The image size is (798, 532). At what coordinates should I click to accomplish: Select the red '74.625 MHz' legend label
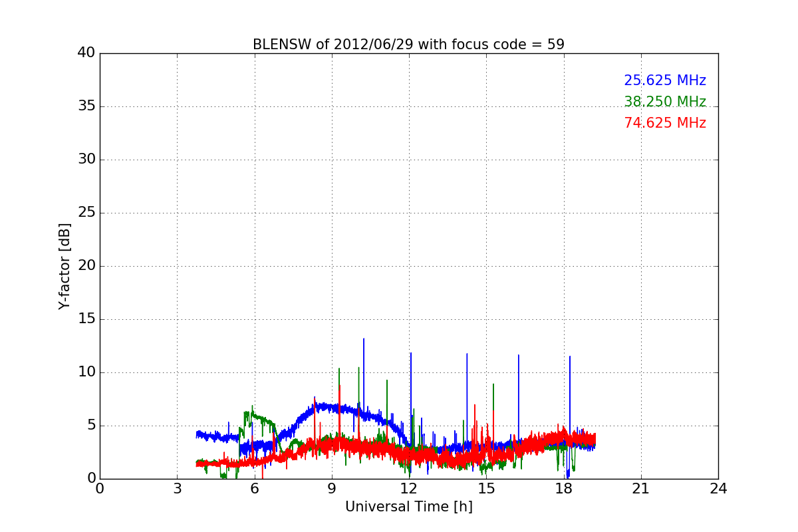click(665, 123)
